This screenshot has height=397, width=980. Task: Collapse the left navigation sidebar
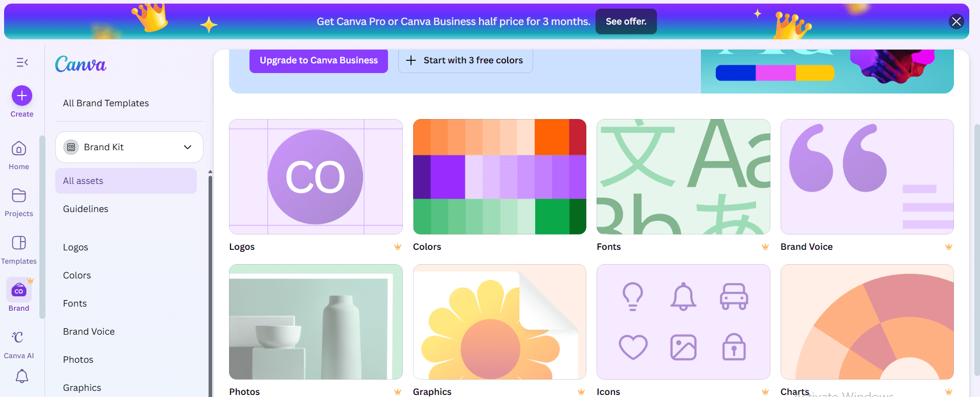tap(22, 62)
